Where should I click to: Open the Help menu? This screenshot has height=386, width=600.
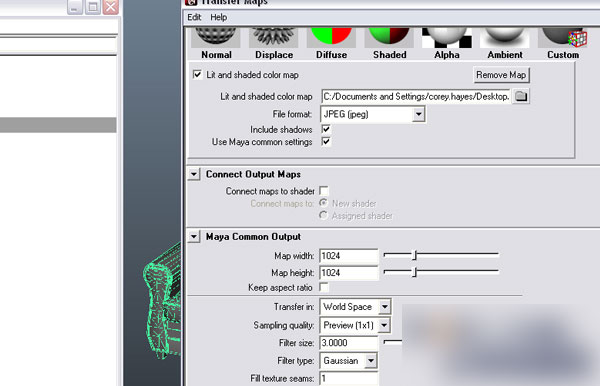click(218, 17)
